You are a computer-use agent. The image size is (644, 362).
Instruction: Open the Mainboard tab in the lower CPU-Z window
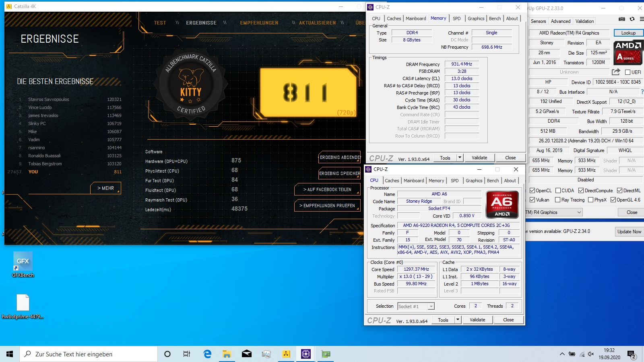click(414, 181)
